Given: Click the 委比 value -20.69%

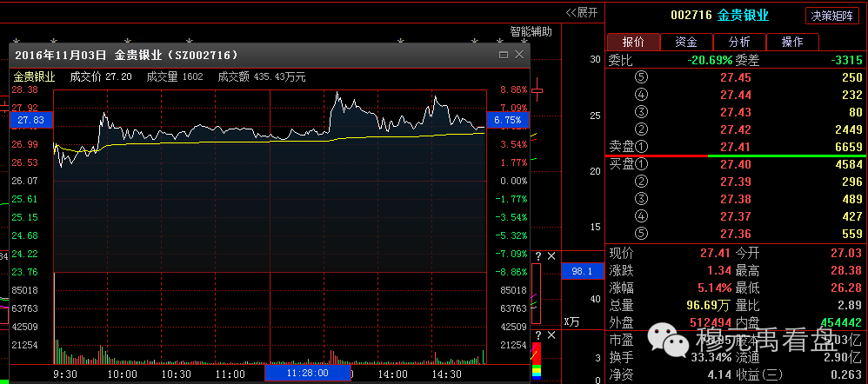Looking at the screenshot, I should tap(710, 60).
